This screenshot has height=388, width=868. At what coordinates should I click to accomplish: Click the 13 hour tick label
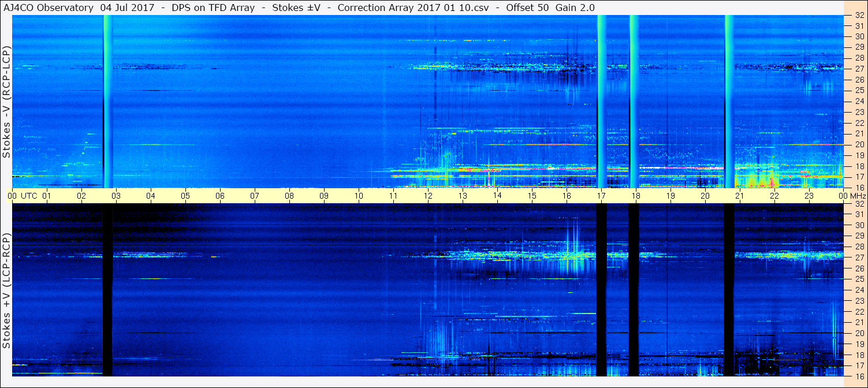click(463, 196)
